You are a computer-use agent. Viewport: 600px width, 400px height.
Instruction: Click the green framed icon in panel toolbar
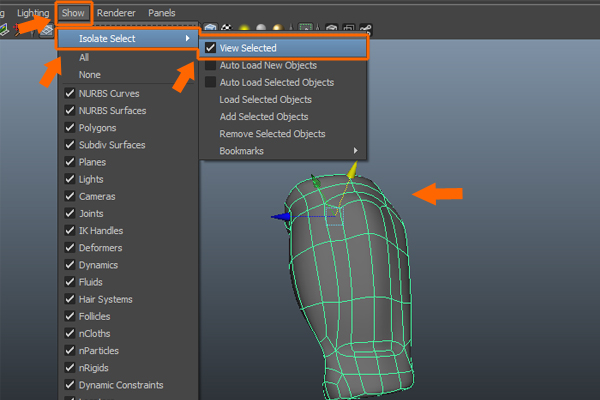coord(304,29)
